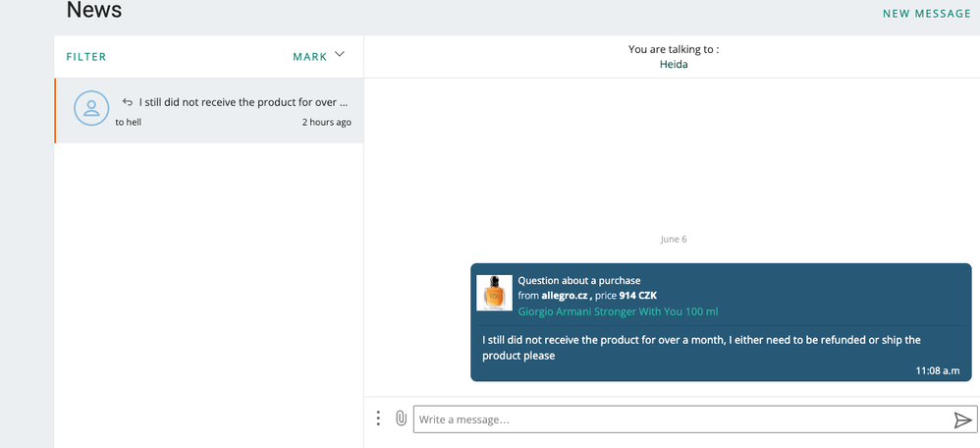Click the '2 hours ago' timestamp
The image size is (980, 448).
[x=327, y=122]
